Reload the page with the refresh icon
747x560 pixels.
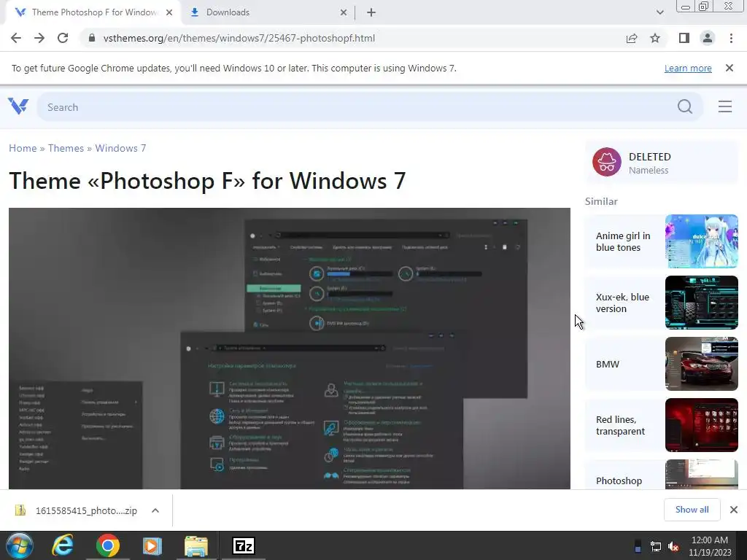(x=63, y=38)
